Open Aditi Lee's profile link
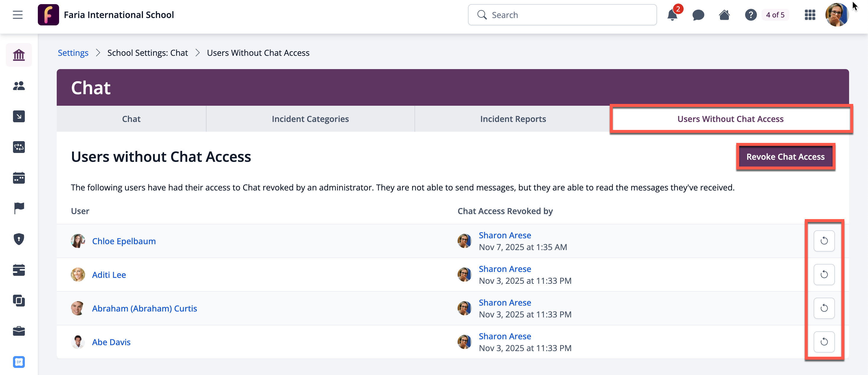The width and height of the screenshot is (868, 375). pos(109,275)
